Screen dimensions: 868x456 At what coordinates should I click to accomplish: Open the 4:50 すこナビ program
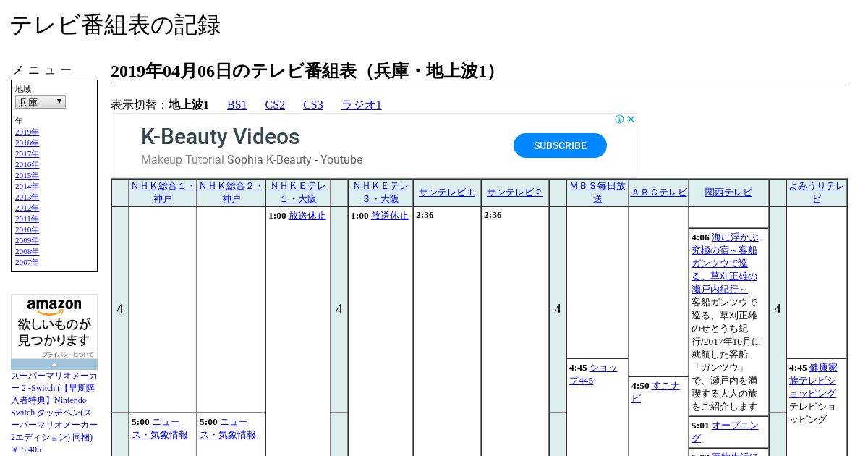tap(655, 392)
